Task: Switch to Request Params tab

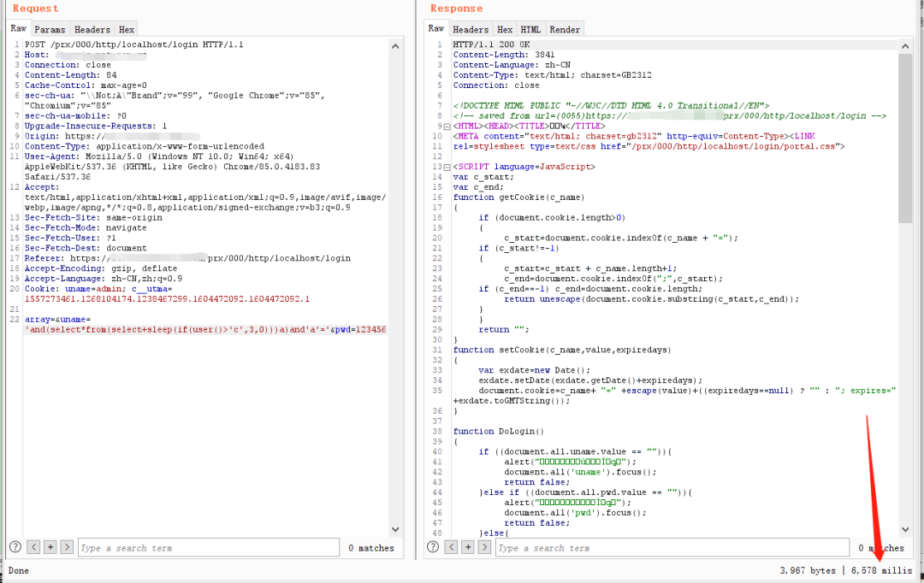Action: pos(50,29)
